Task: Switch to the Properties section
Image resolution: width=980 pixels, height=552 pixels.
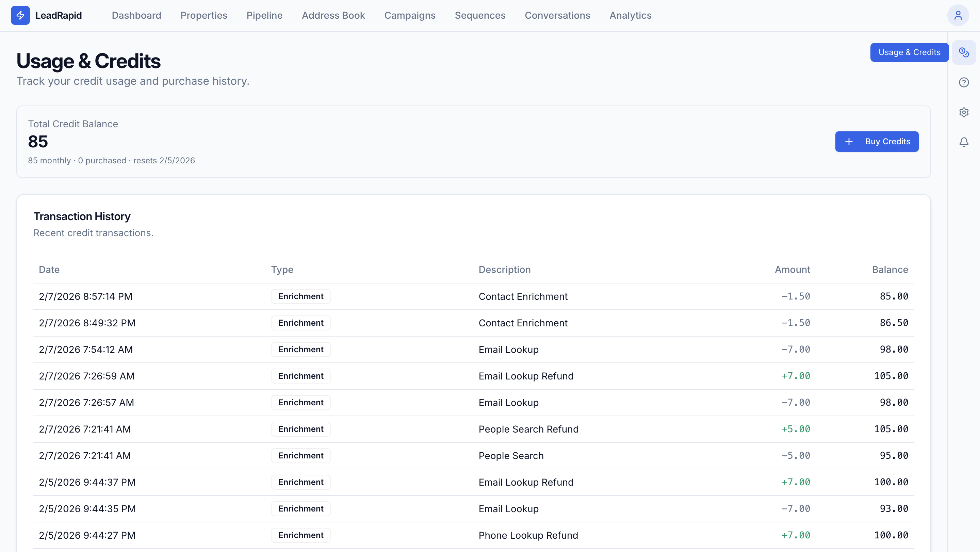Action: (204, 15)
